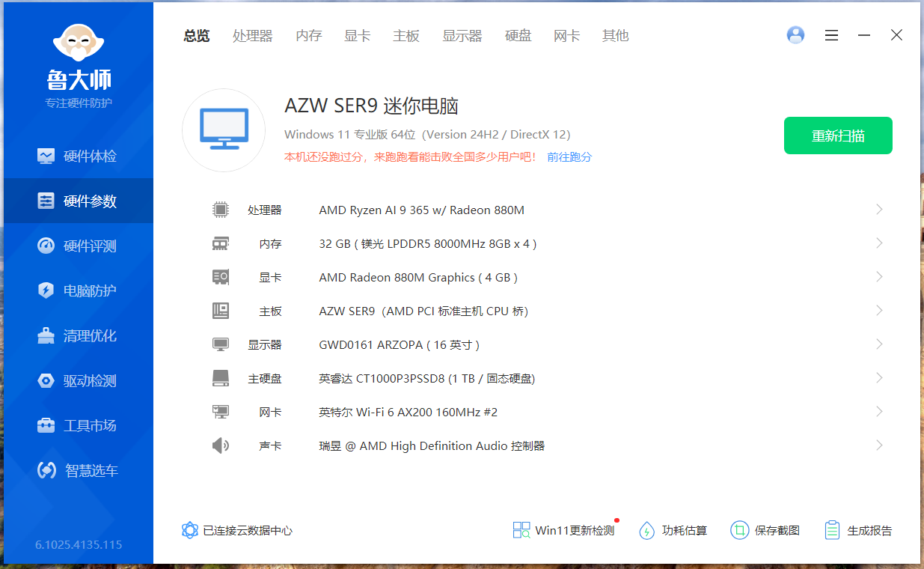Click the Win11更新检测 icon
Image resolution: width=924 pixels, height=569 pixels.
521,530
